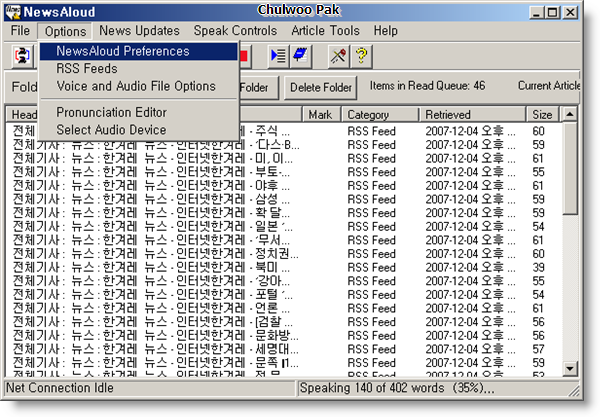Open the News Updates menu
This screenshot has width=600, height=417.
coord(139,31)
